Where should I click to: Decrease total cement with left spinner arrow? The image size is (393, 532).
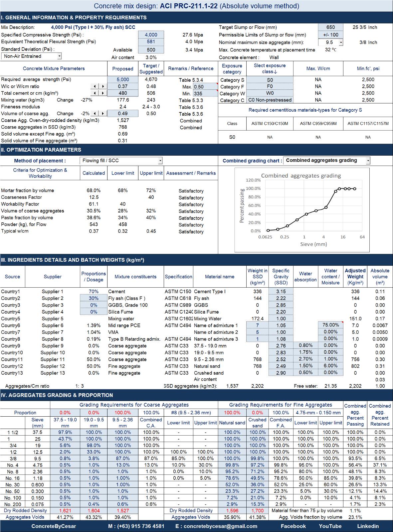point(95,93)
